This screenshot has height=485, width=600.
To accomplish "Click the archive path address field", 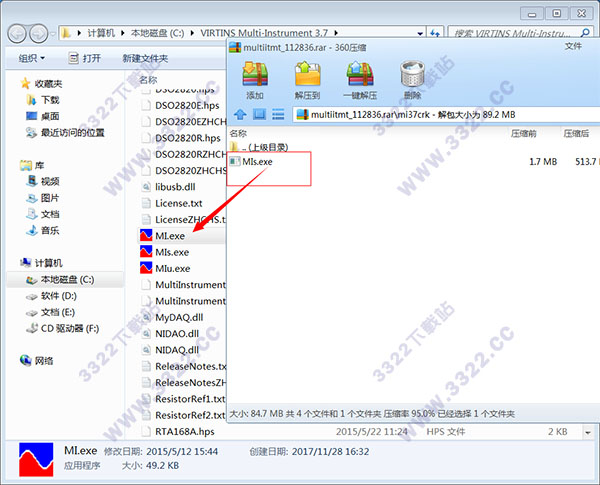I will coord(446,114).
